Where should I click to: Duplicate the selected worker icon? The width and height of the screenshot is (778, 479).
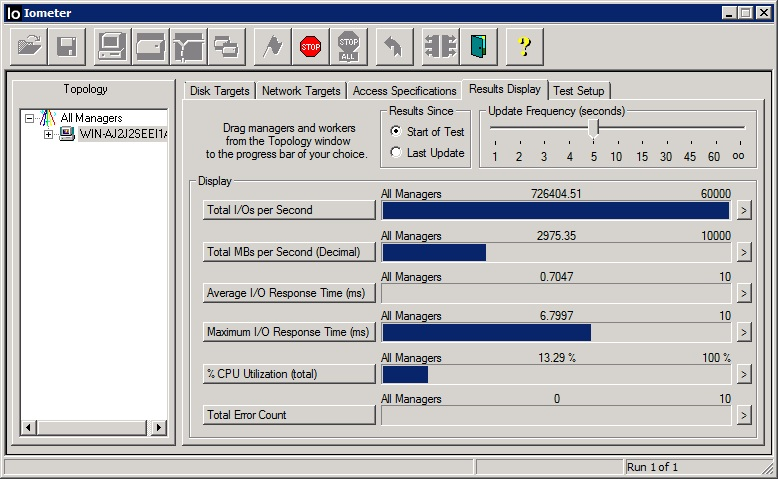227,47
